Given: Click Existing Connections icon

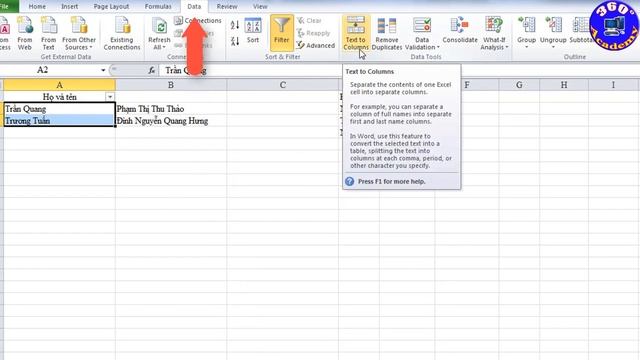Looking at the screenshot, I should (x=122, y=33).
